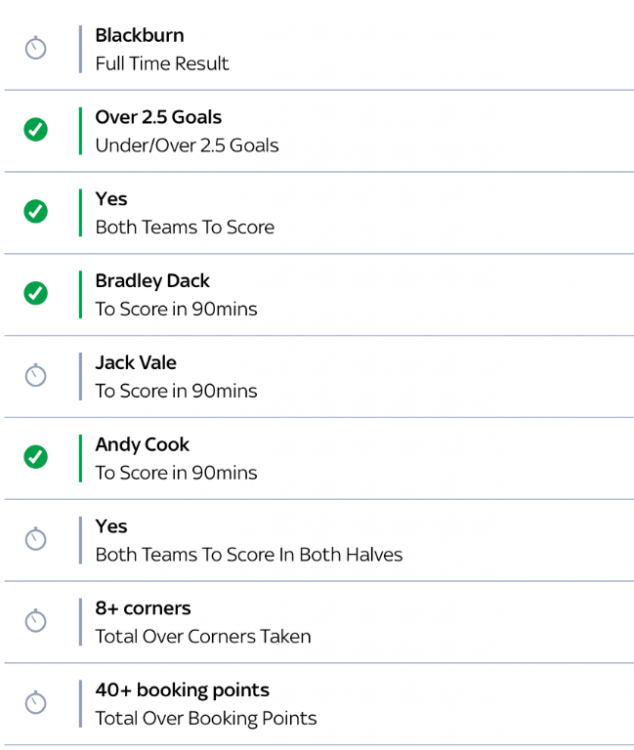The height and width of the screenshot is (750, 634).
Task: Click the Andy Cook player name
Action: pos(142,445)
